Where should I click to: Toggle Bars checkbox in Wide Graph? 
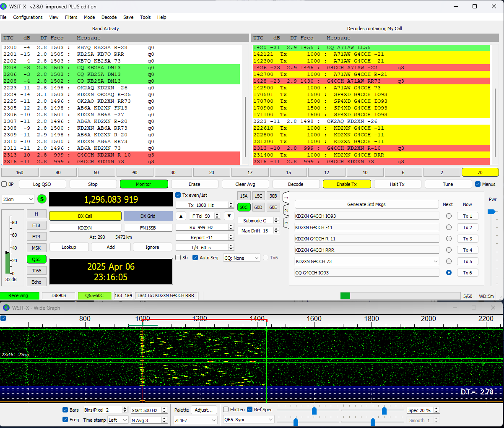(x=65, y=410)
